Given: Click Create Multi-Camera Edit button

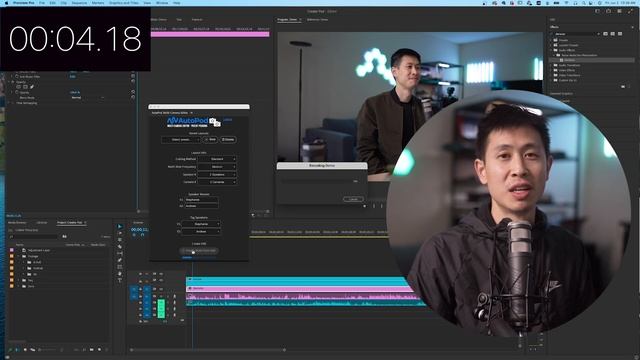Looking at the screenshot, I should click(199, 251).
